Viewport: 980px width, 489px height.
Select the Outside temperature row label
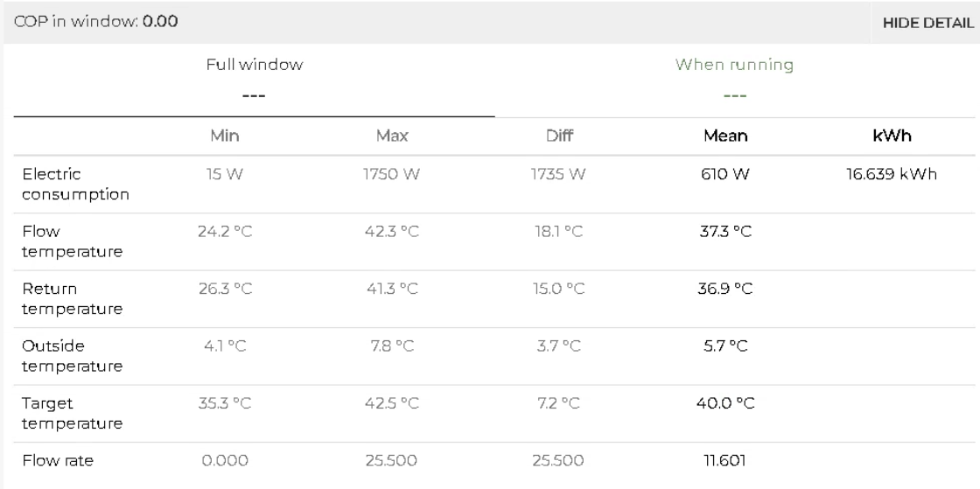pyautogui.click(x=72, y=356)
